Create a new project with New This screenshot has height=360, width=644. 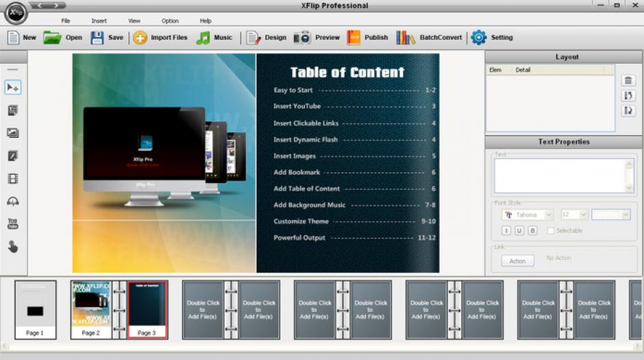coord(22,38)
